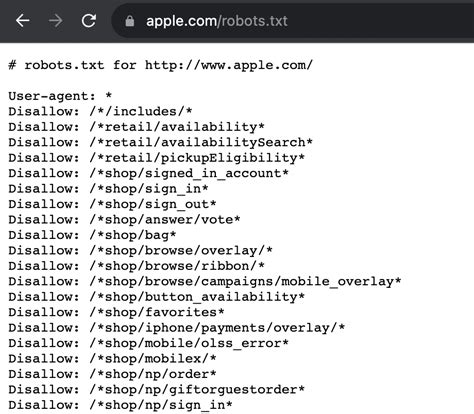Click the padlock site security icon
Image resolution: width=474 pixels, height=414 pixels.
[130, 21]
